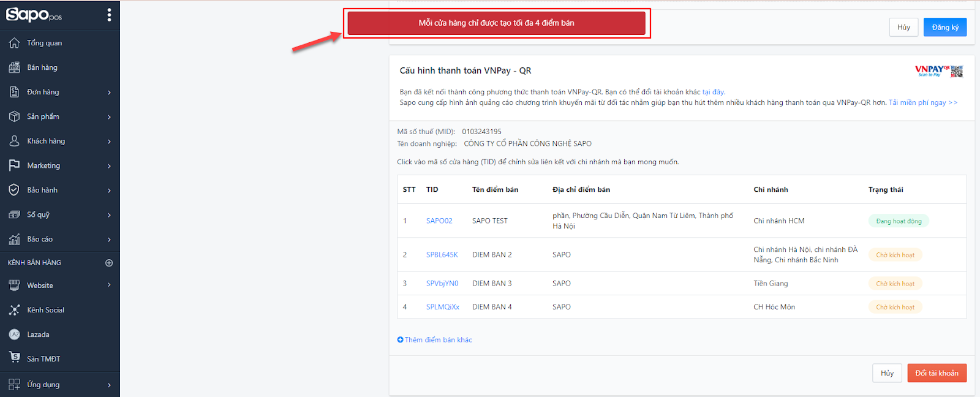Click the Ứng dụng apps grid icon
The image size is (980, 397).
pyautogui.click(x=14, y=385)
